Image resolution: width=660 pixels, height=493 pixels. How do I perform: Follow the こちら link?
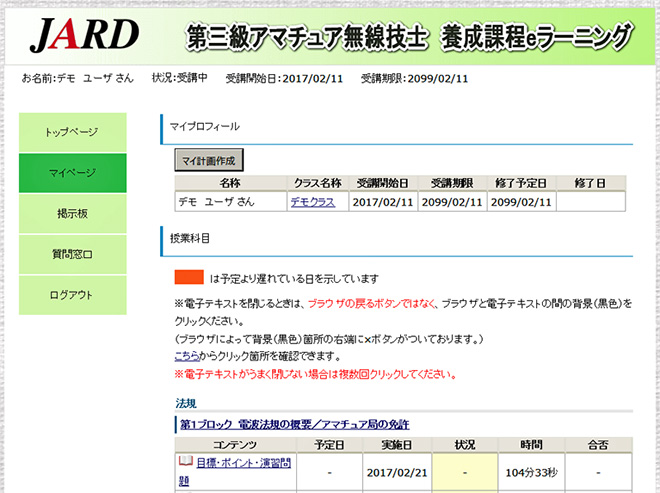[x=187, y=356]
